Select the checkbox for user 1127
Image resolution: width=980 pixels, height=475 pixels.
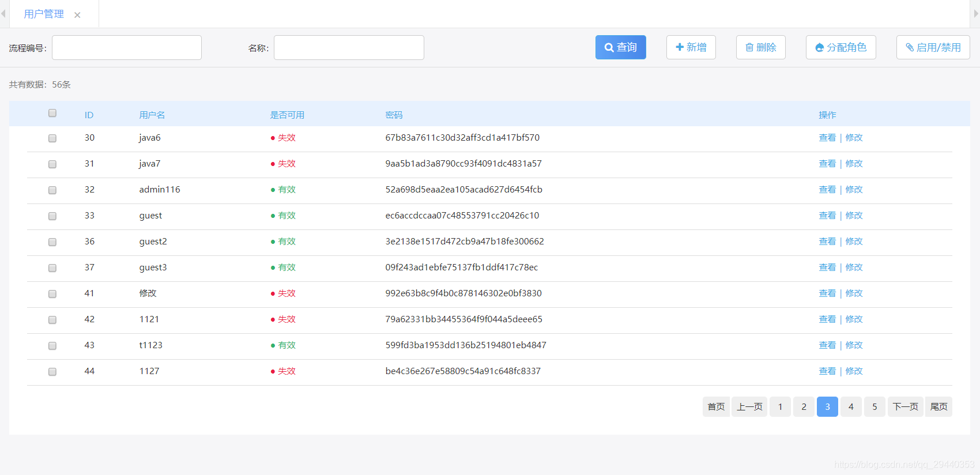coord(52,372)
